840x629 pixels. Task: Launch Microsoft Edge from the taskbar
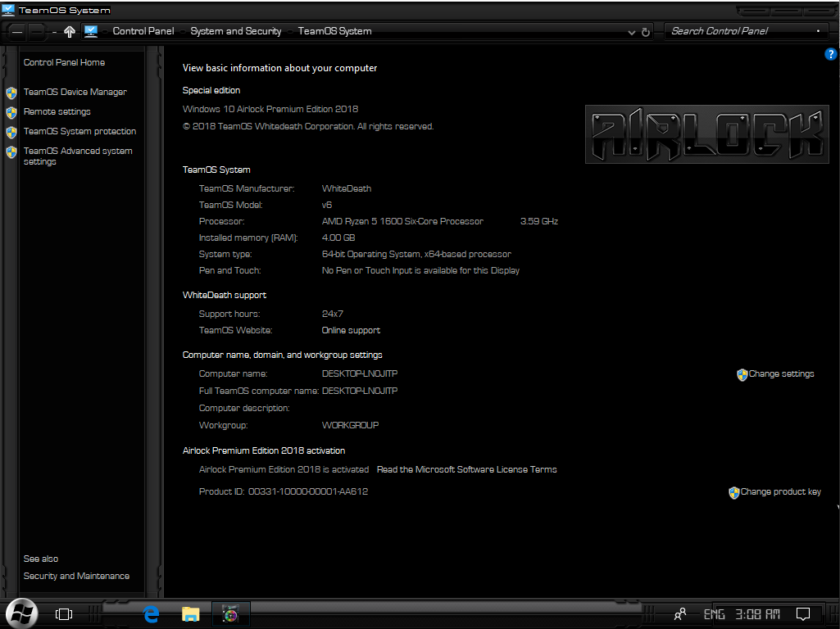[152, 614]
